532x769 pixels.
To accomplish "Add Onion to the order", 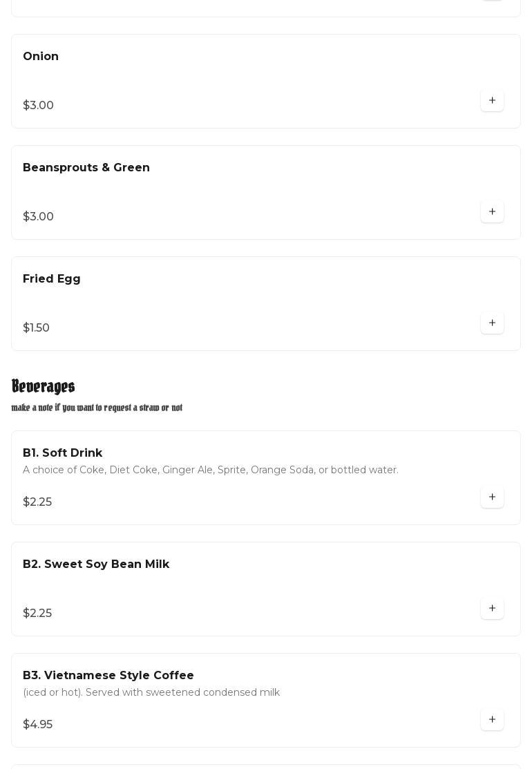I will (492, 101).
